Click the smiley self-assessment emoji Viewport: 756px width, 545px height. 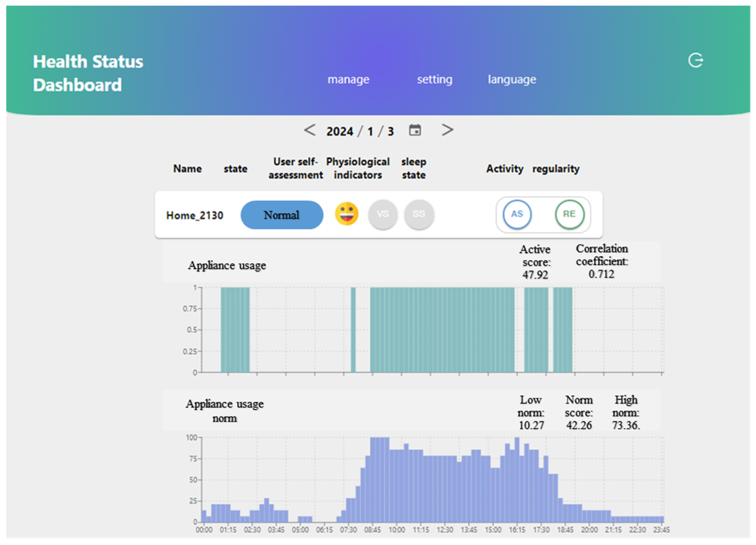click(x=347, y=214)
